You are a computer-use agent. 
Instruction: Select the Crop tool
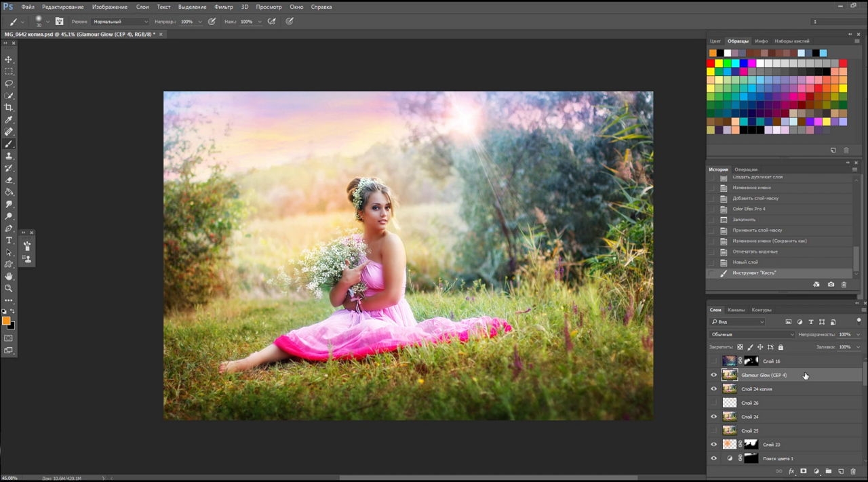point(9,108)
